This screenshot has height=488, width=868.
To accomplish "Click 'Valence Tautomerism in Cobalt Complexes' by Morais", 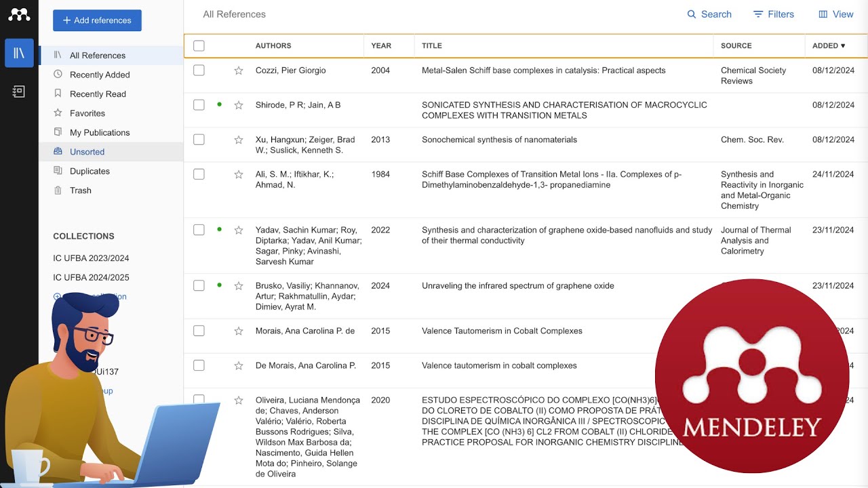I will click(x=502, y=331).
